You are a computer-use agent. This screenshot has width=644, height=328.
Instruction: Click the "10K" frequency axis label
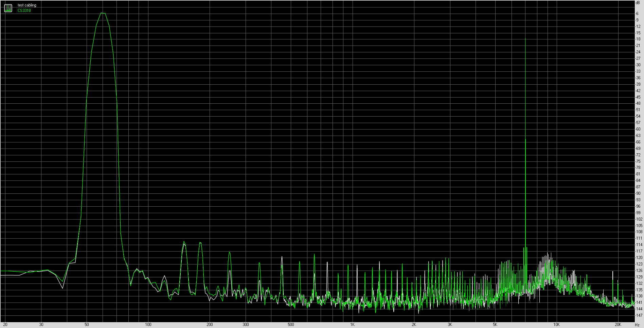[x=556, y=325]
